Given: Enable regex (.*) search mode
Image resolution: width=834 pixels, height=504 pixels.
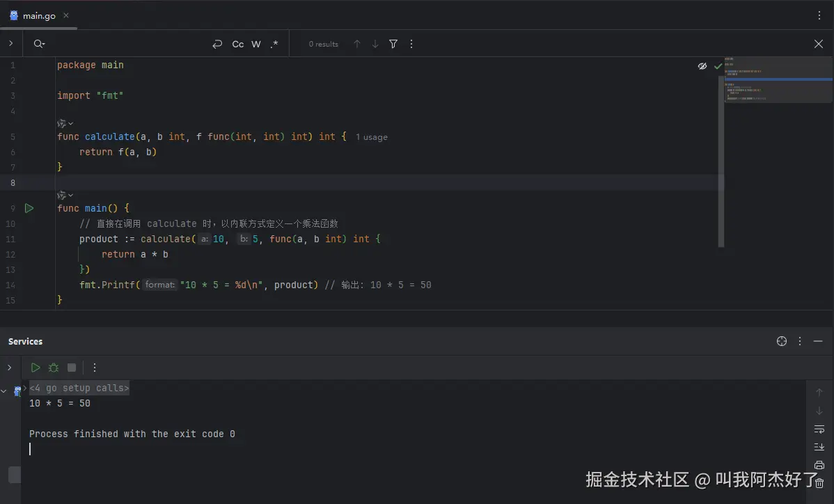Looking at the screenshot, I should point(274,44).
